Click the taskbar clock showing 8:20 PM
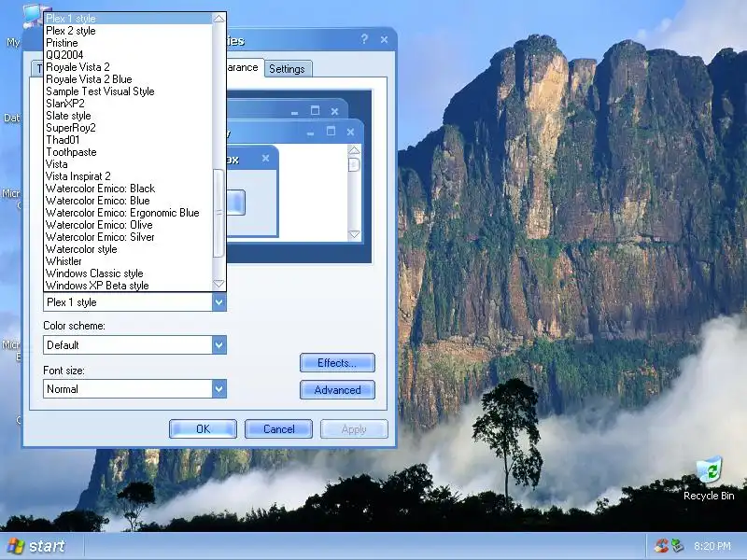The image size is (747, 560). click(x=712, y=546)
